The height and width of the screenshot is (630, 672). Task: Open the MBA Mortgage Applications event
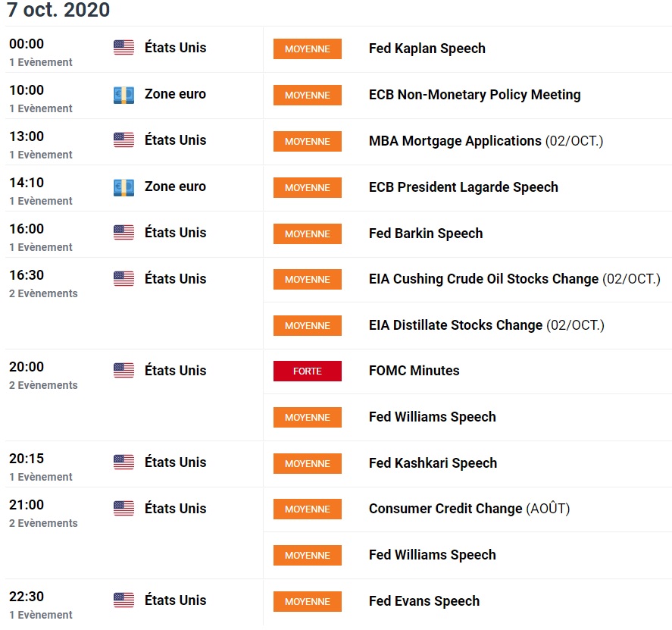(455, 141)
